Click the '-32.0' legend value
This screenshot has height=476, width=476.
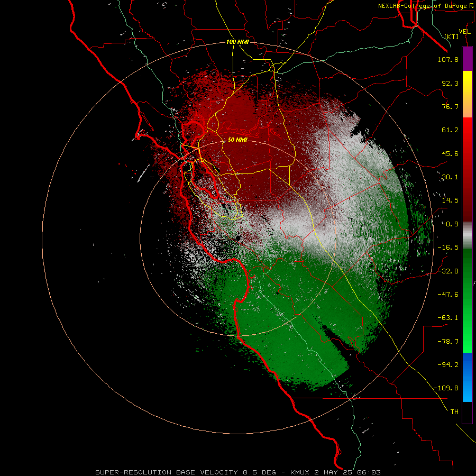[x=448, y=271]
